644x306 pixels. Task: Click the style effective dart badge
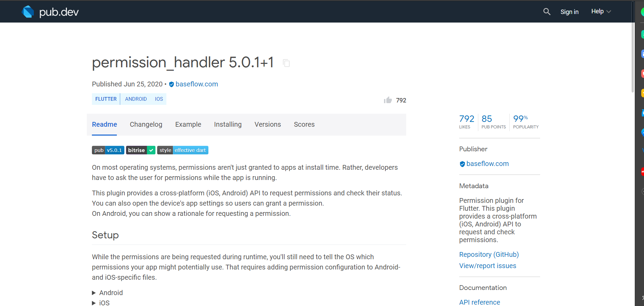click(183, 150)
